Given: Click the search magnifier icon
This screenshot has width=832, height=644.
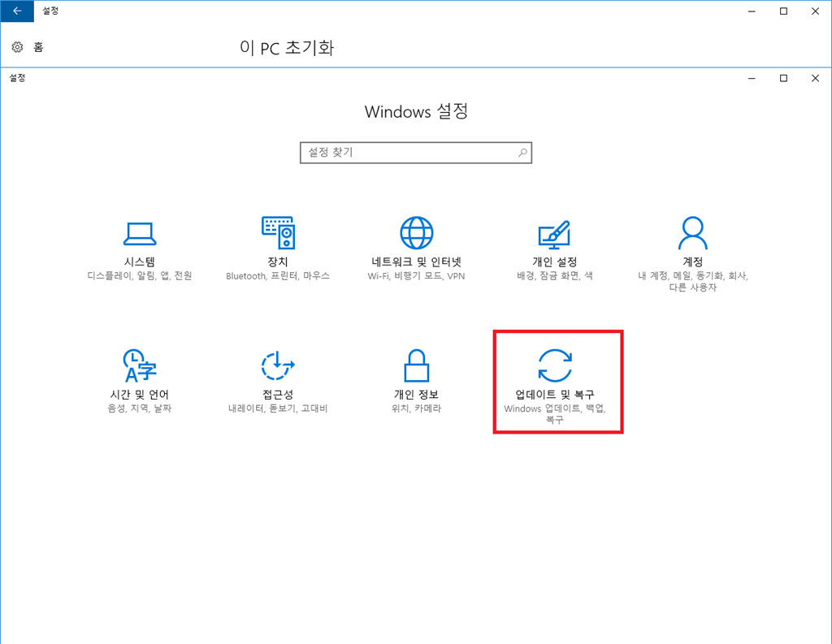Looking at the screenshot, I should click(x=522, y=153).
